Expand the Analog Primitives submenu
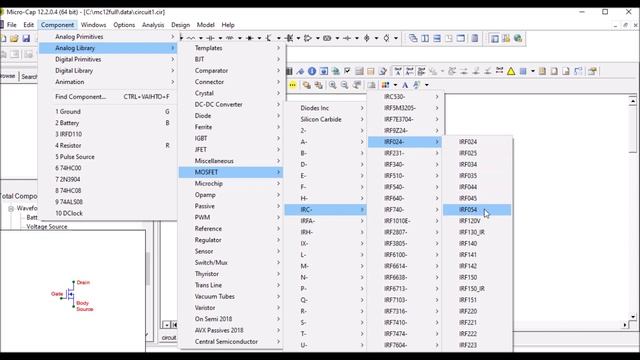This screenshot has height=360, width=640. pyautogui.click(x=108, y=36)
